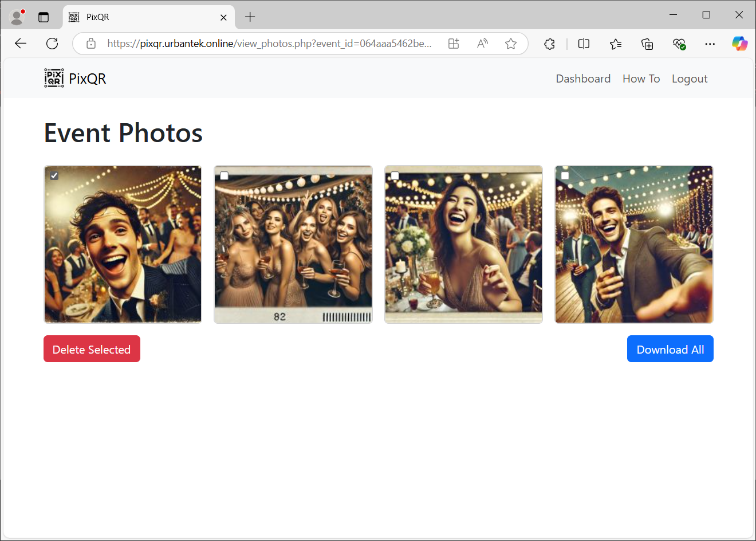
Task: Activate split screen view icon
Action: [584, 44]
